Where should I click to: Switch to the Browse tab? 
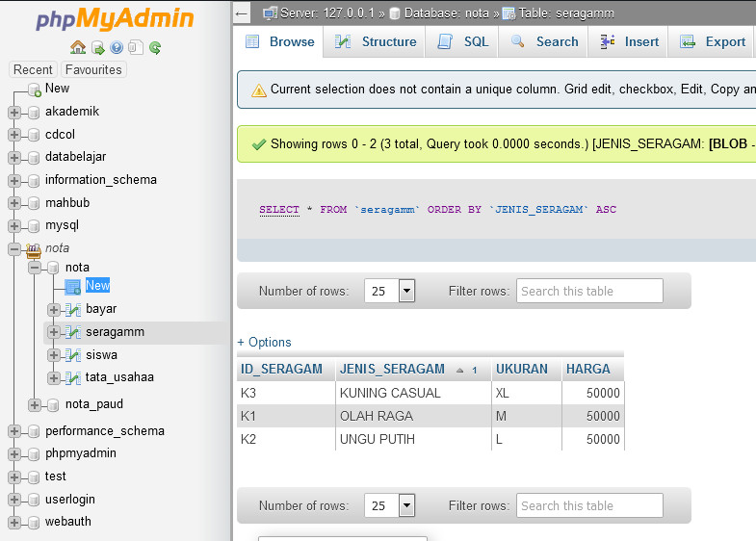click(x=278, y=42)
